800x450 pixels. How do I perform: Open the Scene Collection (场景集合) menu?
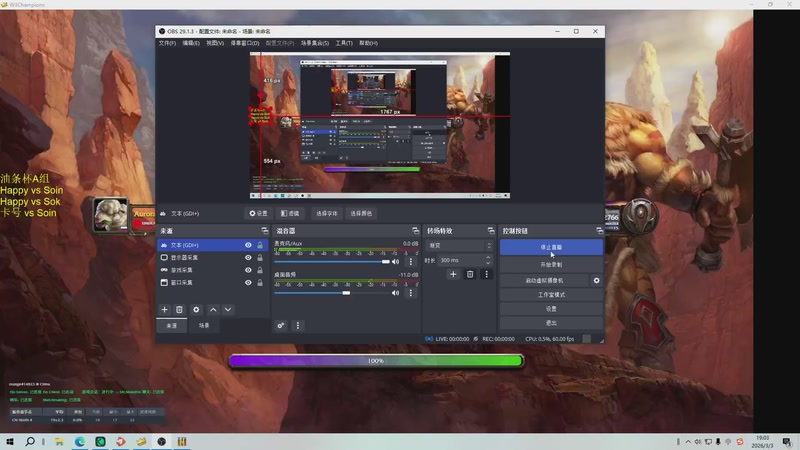314,43
